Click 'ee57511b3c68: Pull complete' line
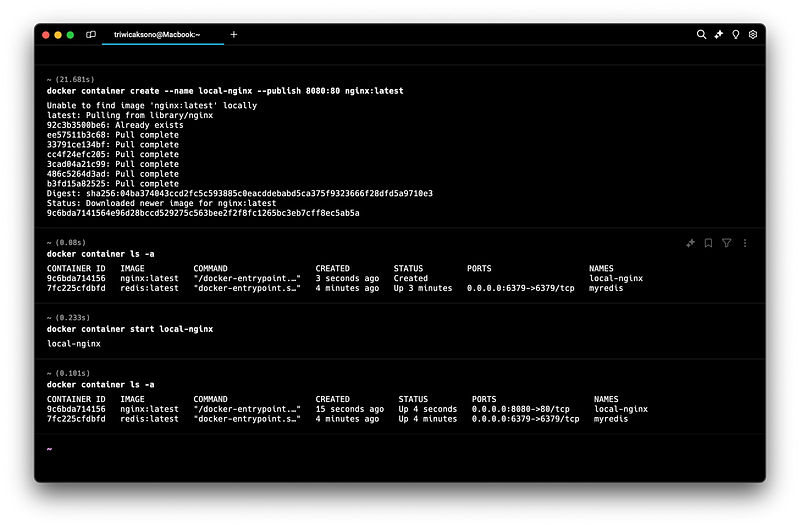The width and height of the screenshot is (800, 528). pos(113,135)
